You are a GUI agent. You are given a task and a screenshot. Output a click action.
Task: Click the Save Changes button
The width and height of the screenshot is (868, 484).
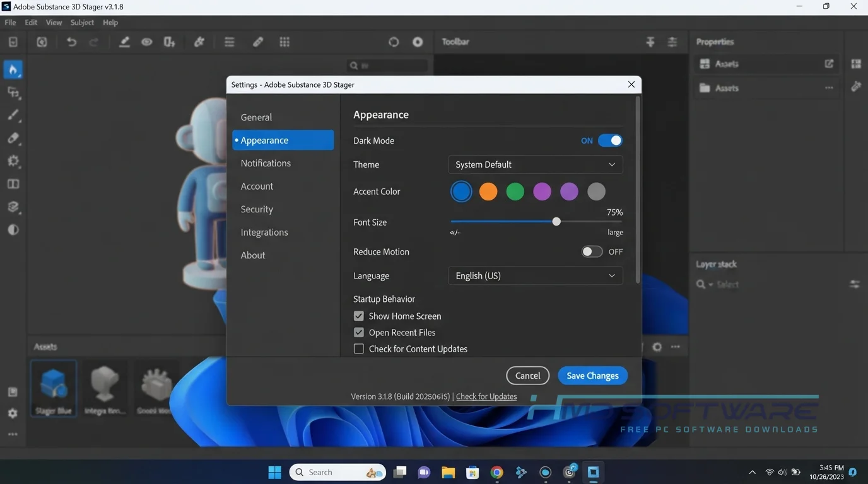593,376
